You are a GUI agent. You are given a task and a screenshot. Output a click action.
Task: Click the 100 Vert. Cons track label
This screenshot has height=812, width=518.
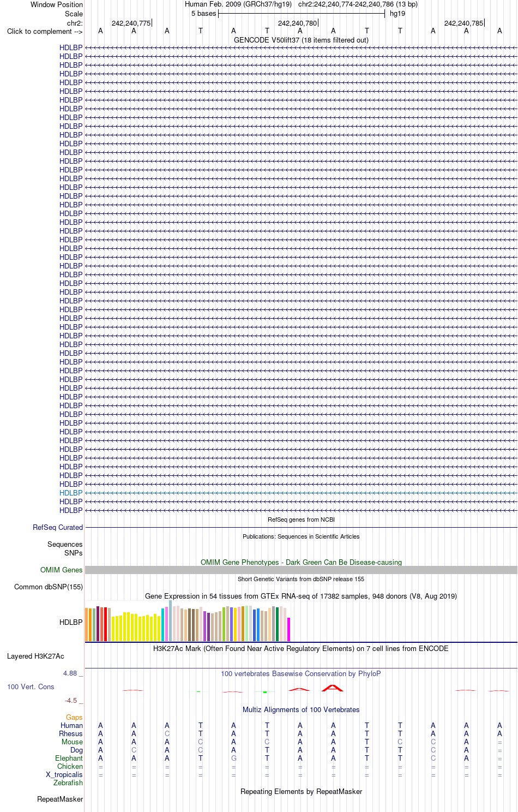(x=31, y=686)
